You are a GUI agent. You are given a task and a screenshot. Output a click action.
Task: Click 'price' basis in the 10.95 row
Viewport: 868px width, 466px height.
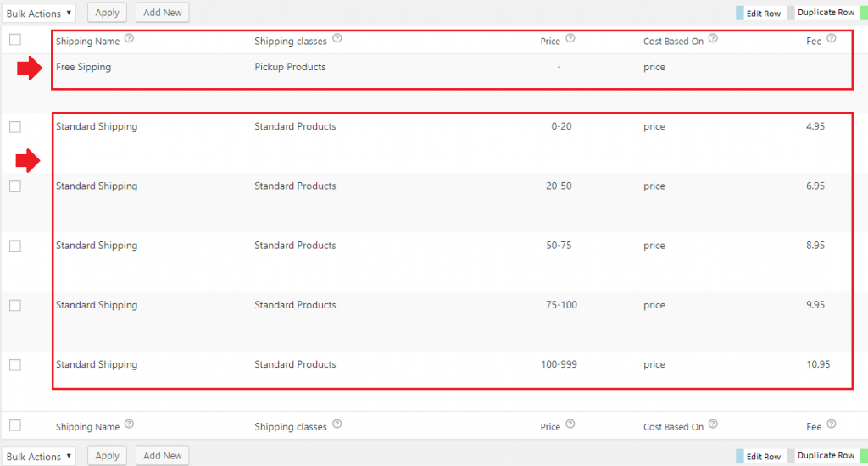coord(654,364)
